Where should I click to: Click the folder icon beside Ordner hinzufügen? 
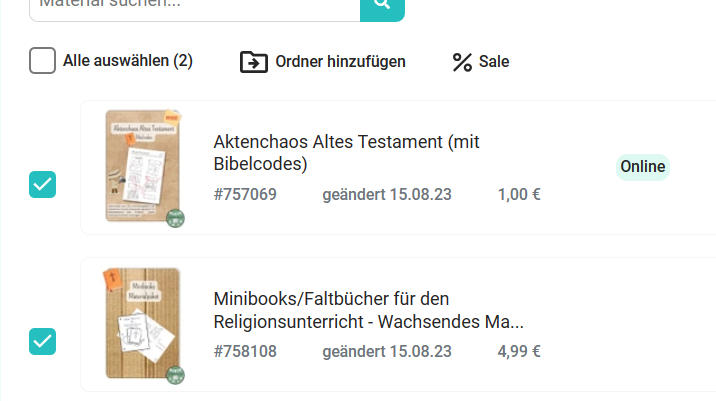(x=254, y=62)
